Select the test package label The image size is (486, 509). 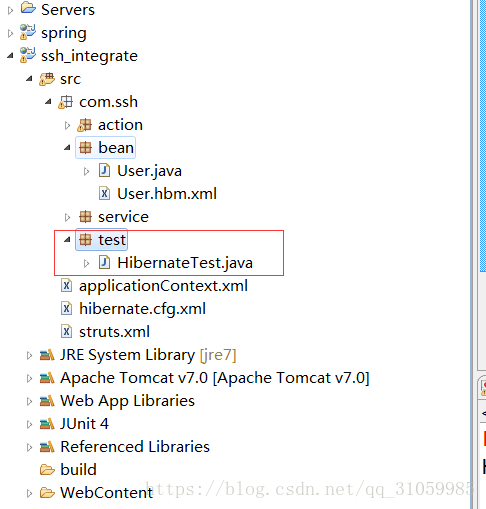[112, 240]
